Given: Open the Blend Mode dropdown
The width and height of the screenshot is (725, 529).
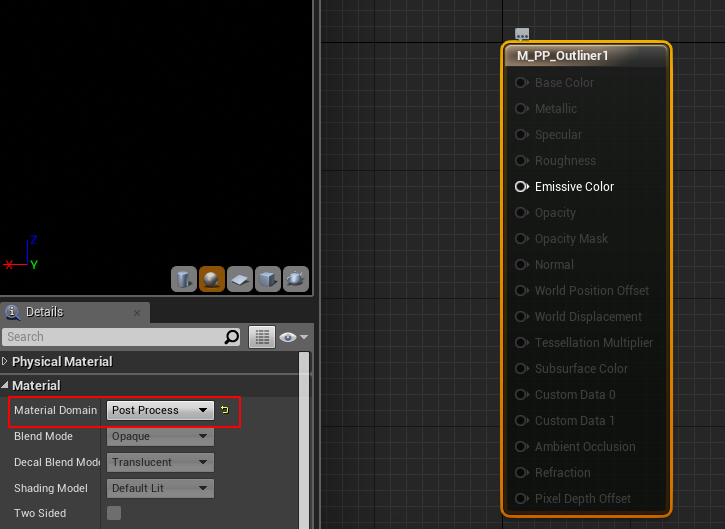Looking at the screenshot, I should (160, 436).
